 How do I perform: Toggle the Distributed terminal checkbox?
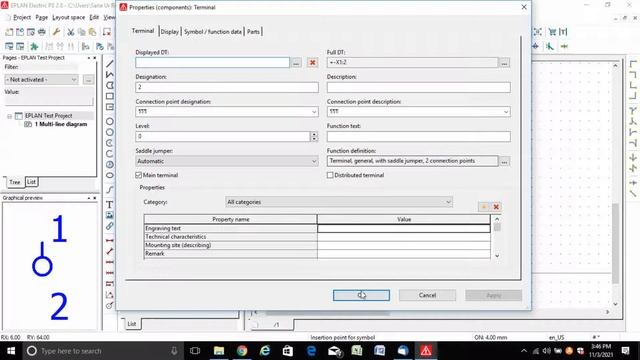pyautogui.click(x=330, y=175)
